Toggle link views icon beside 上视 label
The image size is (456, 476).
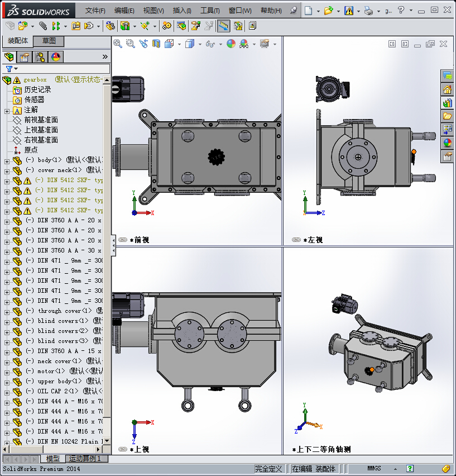point(122,449)
